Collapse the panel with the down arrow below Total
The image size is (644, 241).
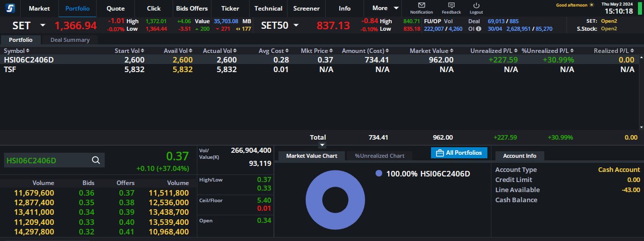pos(322,146)
